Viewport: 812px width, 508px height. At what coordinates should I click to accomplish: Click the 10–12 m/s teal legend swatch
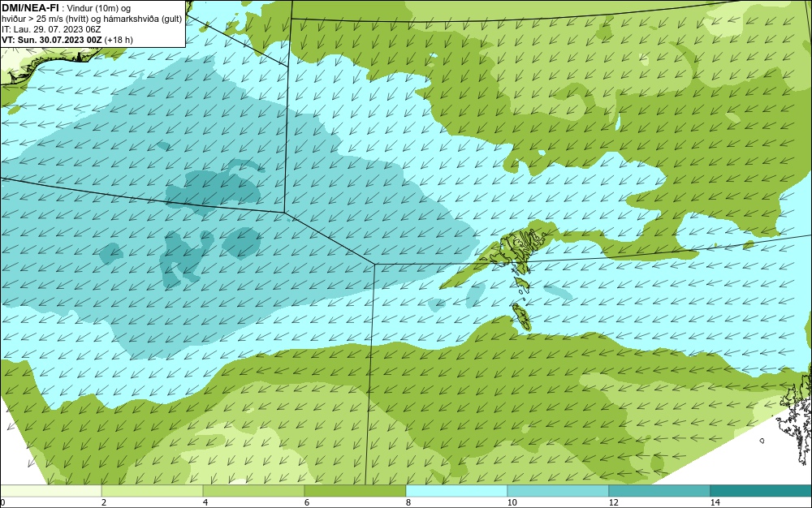[x=559, y=491]
